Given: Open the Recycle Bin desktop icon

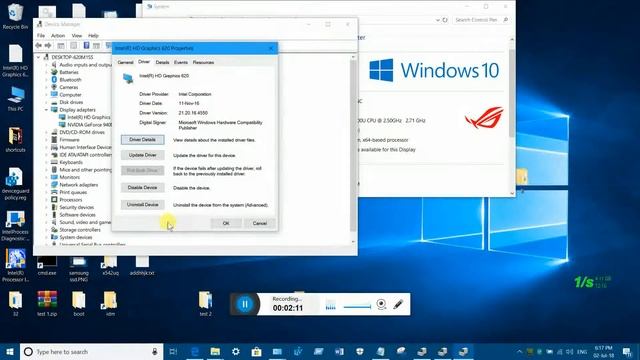Looking at the screenshot, I should (15, 16).
